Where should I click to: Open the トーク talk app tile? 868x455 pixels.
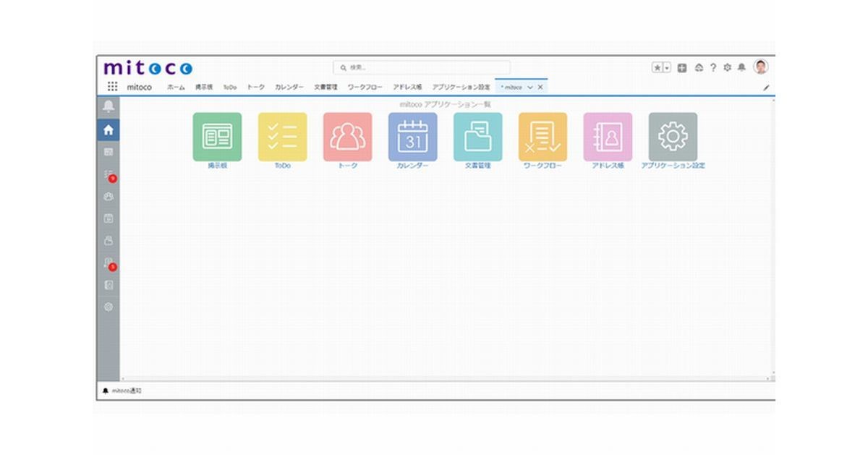coord(347,137)
